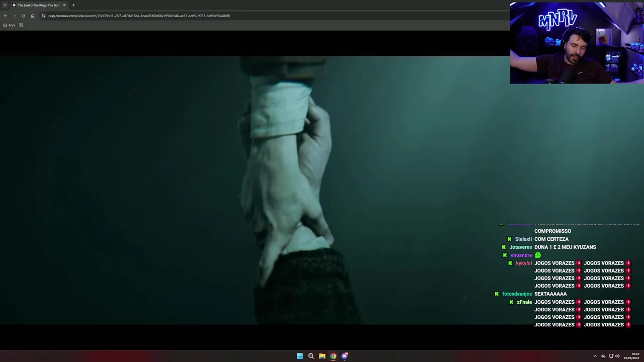Select chat username ehoandre
The width and height of the screenshot is (644, 362).
521,255
